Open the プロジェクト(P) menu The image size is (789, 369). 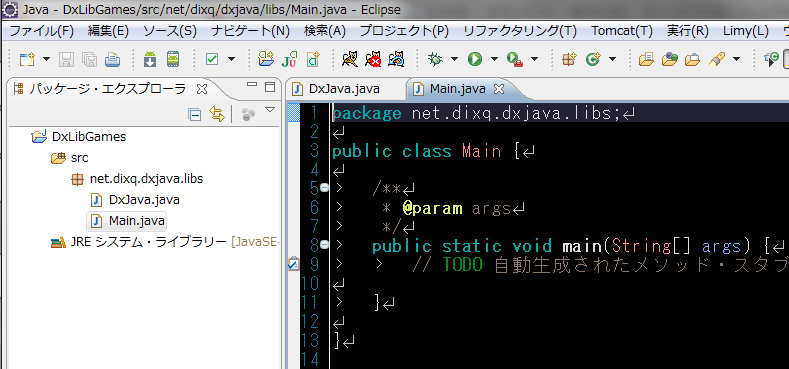(x=404, y=31)
